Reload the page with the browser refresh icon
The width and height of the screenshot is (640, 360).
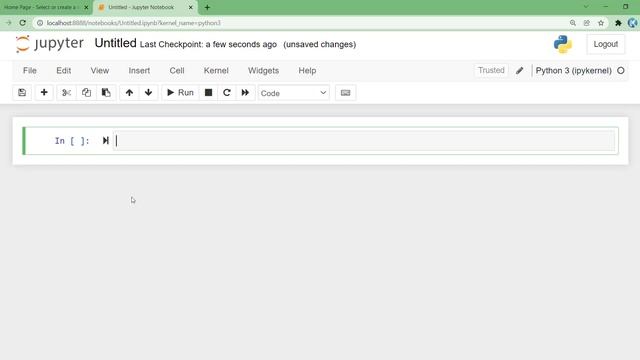(x=23, y=23)
